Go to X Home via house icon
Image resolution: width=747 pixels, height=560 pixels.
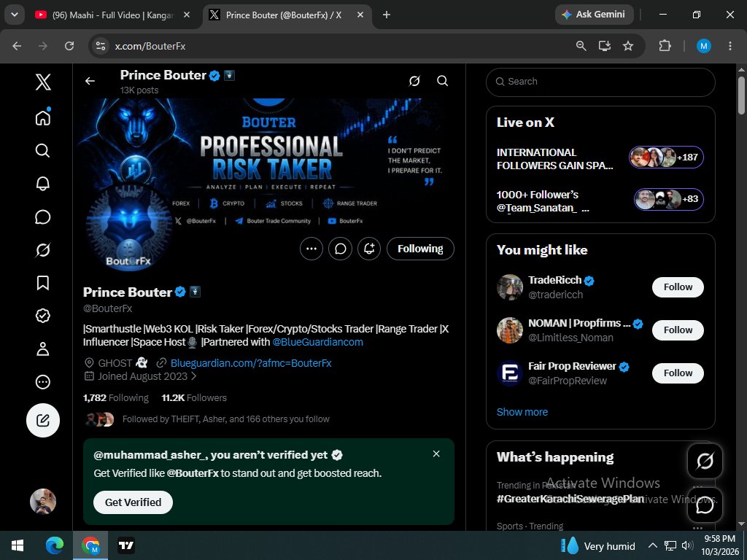click(43, 117)
